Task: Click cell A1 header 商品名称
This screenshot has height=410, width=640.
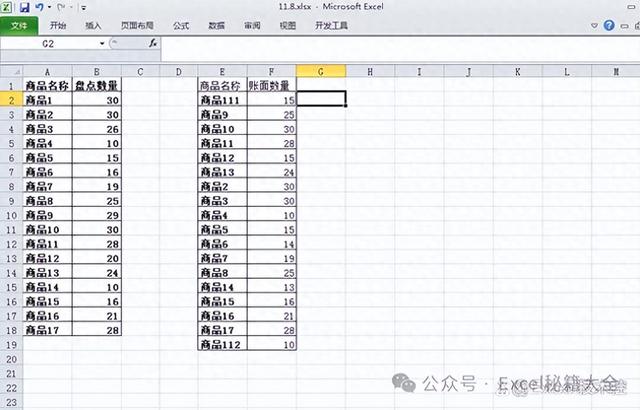Action: [x=47, y=86]
